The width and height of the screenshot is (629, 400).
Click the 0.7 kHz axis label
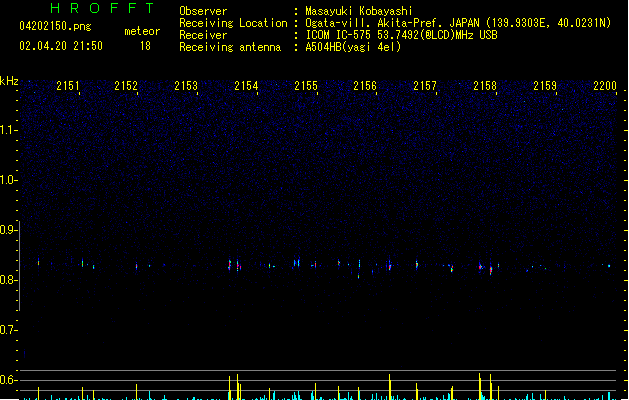click(8, 330)
